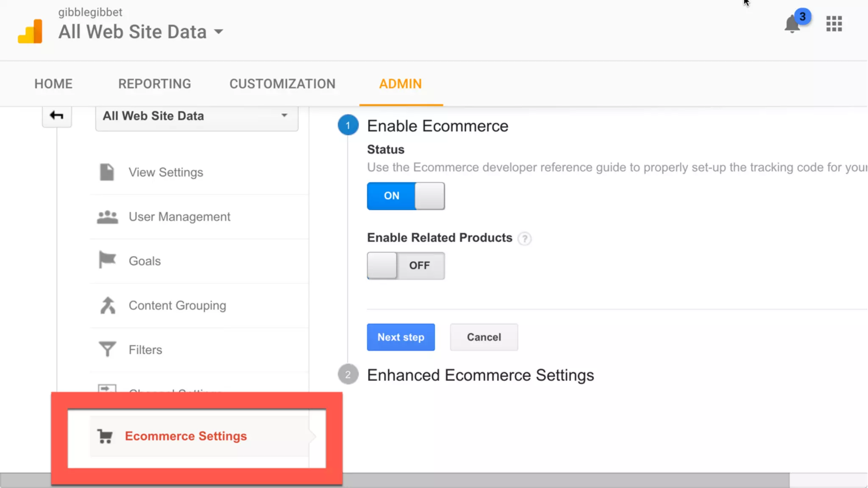Click the Related Products help question mark
This screenshot has width=868, height=488.
click(525, 238)
